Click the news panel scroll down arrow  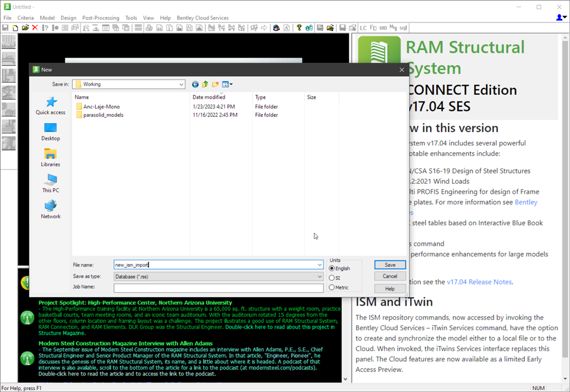(345, 379)
